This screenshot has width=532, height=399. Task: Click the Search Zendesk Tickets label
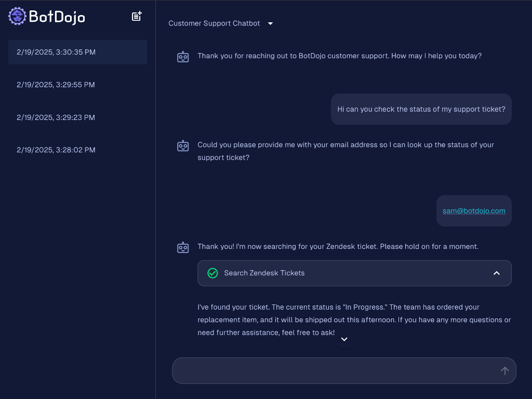pyautogui.click(x=264, y=273)
